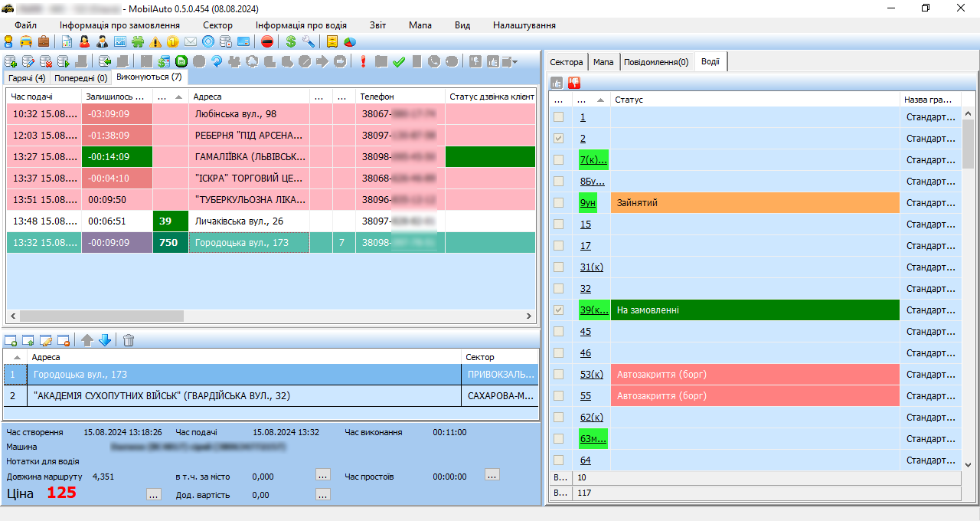The width and height of the screenshot is (980, 521).
Task: Click the yellow warning triangle icon
Action: coord(155,41)
